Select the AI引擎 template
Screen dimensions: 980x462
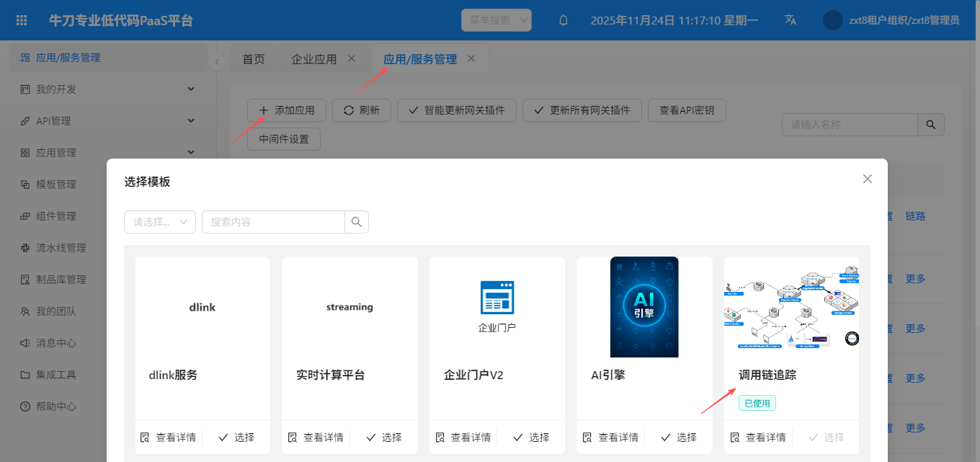[x=677, y=437]
